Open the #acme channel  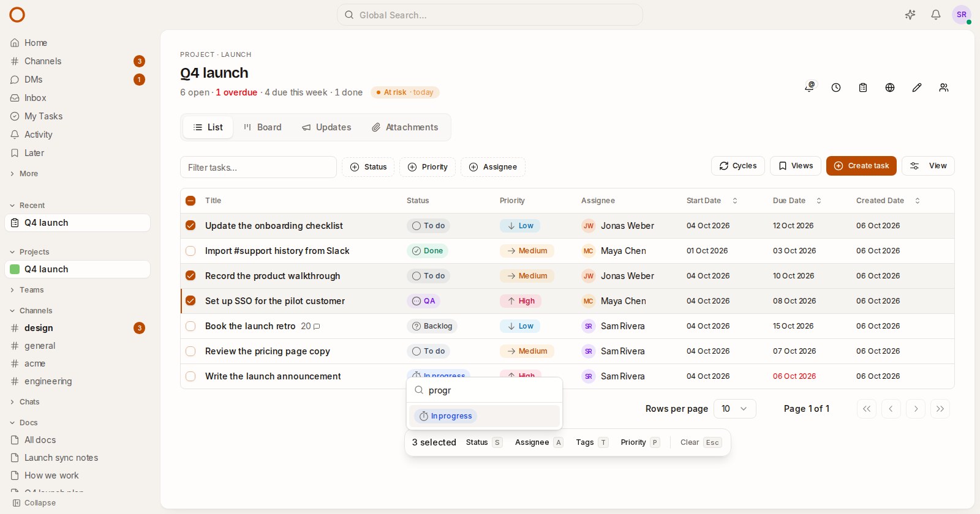(x=77, y=363)
